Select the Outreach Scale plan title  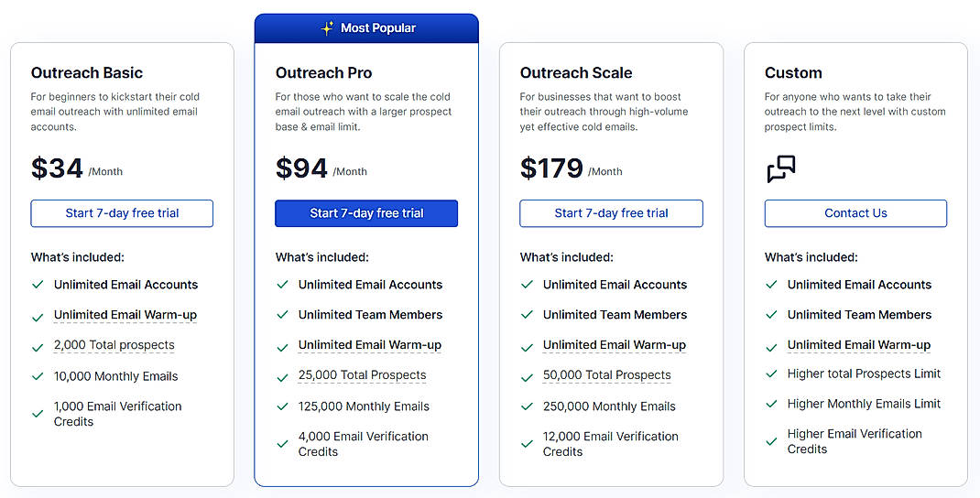[x=576, y=73]
